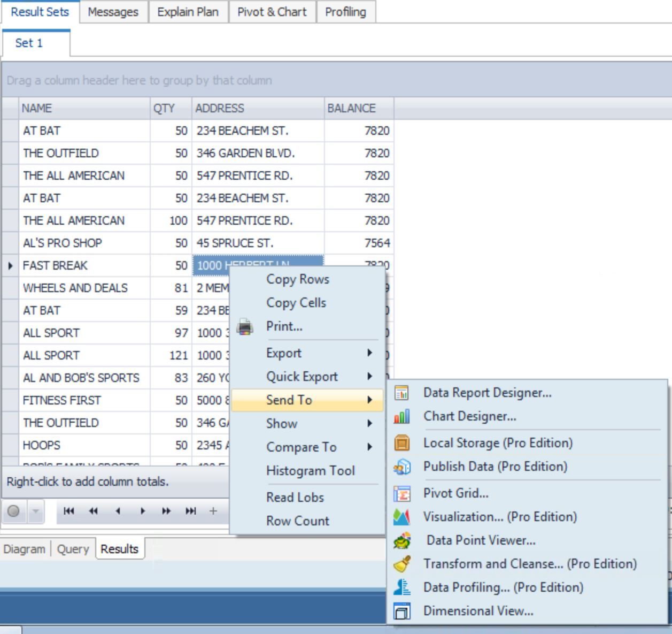Open the Pivot & Chart tab

pyautogui.click(x=272, y=12)
